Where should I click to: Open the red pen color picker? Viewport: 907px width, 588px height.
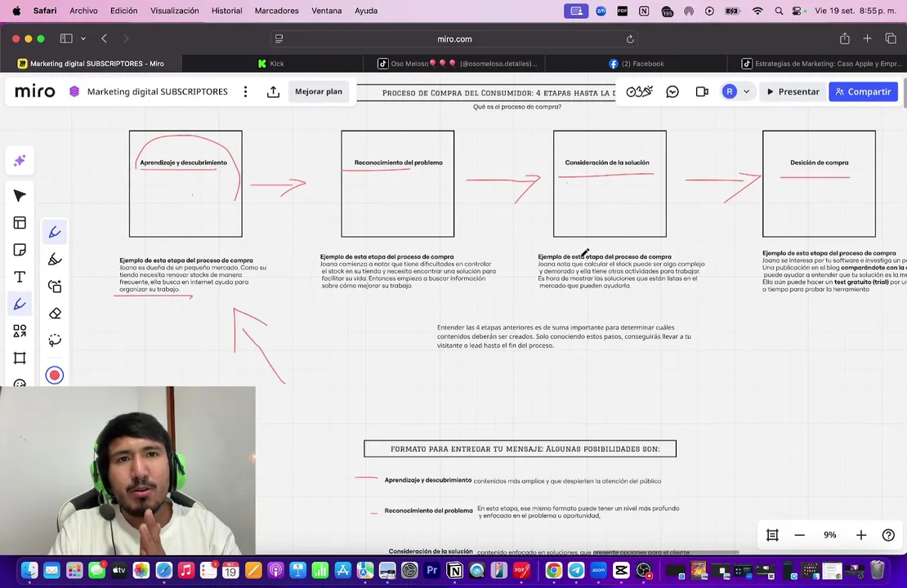click(x=55, y=375)
